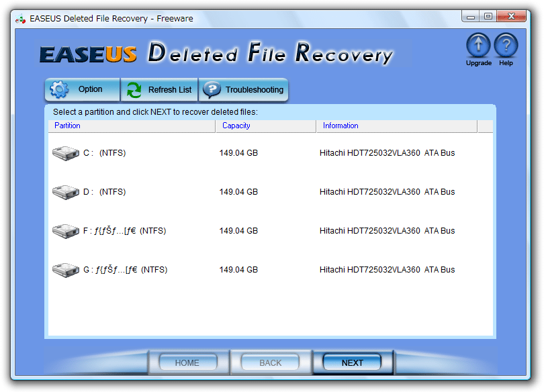Close the EASEUS Deleted File Recovery window
The width and height of the screenshot is (544, 392).
(511, 16)
